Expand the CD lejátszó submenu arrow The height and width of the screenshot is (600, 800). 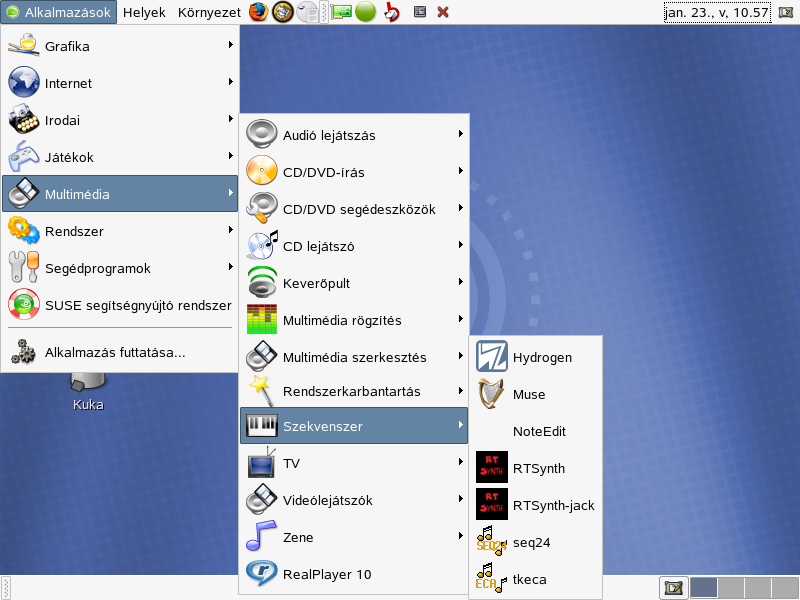461,245
